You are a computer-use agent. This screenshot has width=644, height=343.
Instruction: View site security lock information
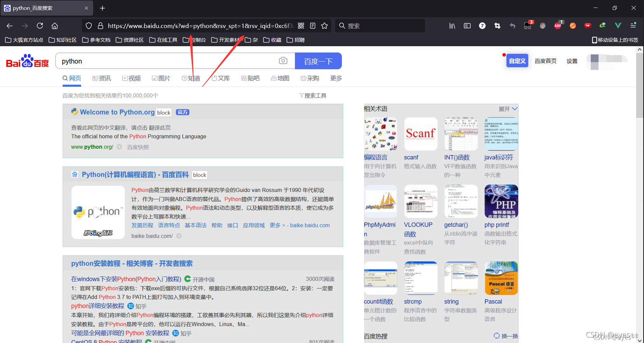(100, 26)
